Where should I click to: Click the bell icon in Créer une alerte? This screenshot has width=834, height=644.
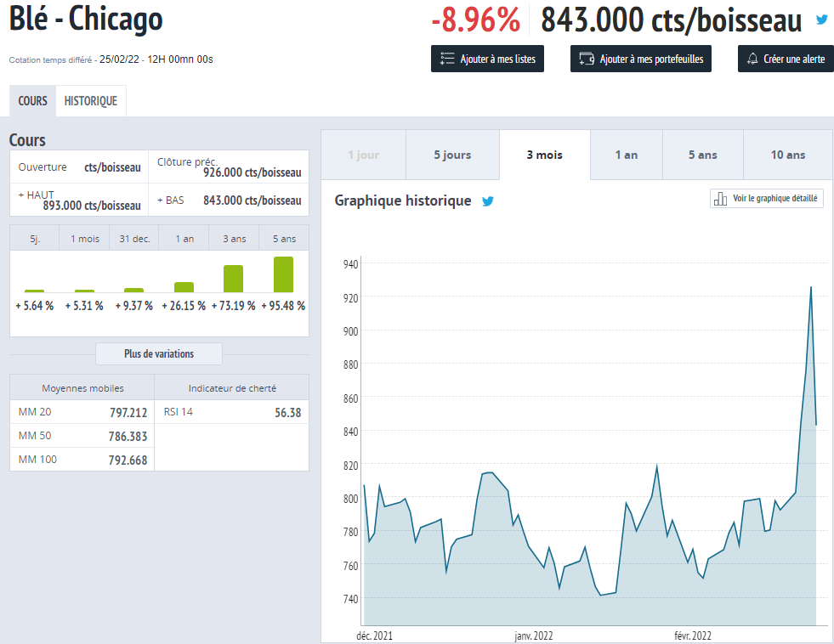752,59
